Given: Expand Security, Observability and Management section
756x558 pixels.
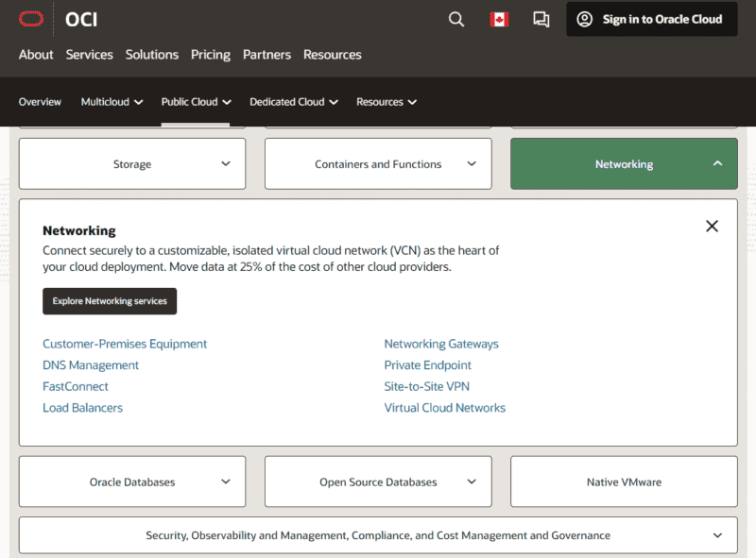Looking at the screenshot, I should 378,535.
